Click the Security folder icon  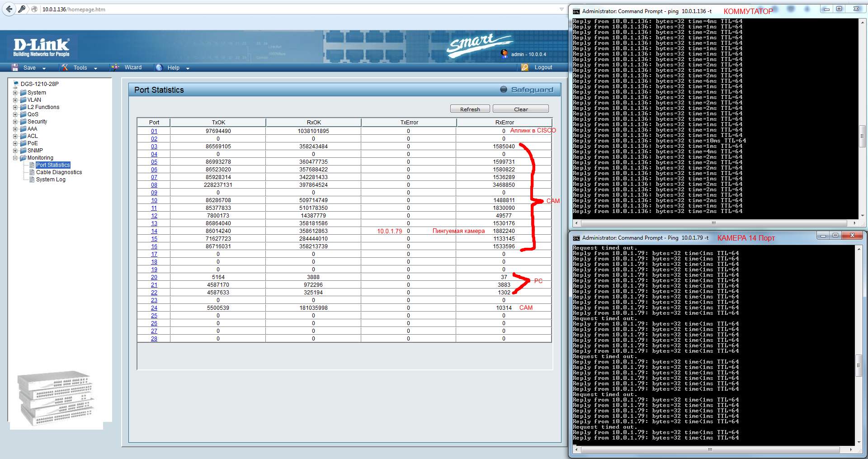point(23,122)
